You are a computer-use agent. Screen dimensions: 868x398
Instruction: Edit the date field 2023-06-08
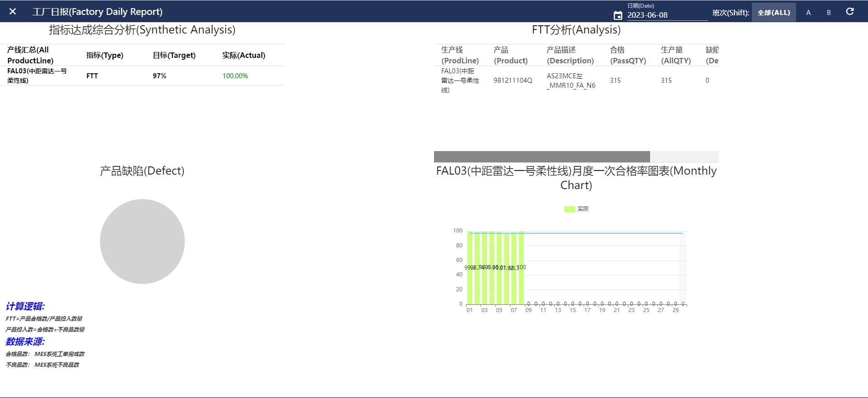click(667, 15)
